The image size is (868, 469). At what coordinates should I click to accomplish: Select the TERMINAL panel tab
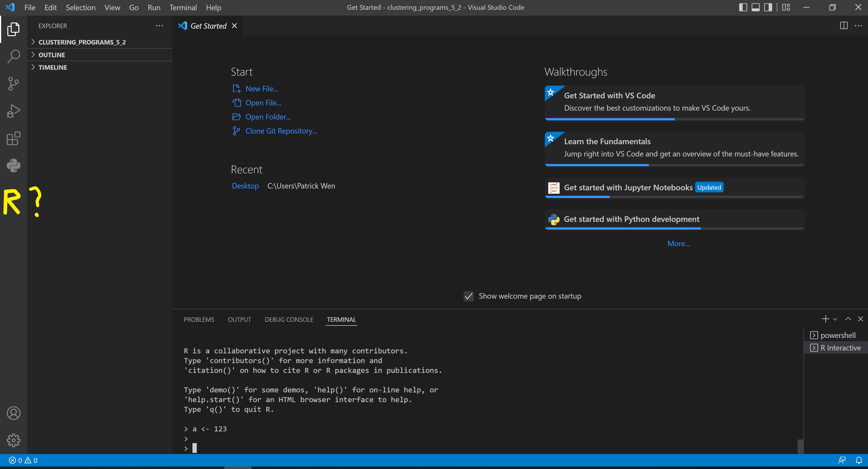click(x=341, y=319)
